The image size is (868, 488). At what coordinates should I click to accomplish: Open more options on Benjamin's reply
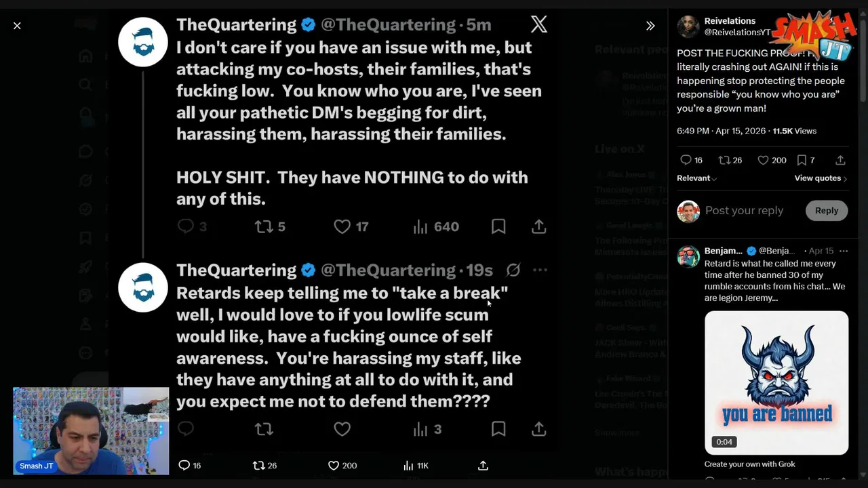click(x=844, y=251)
